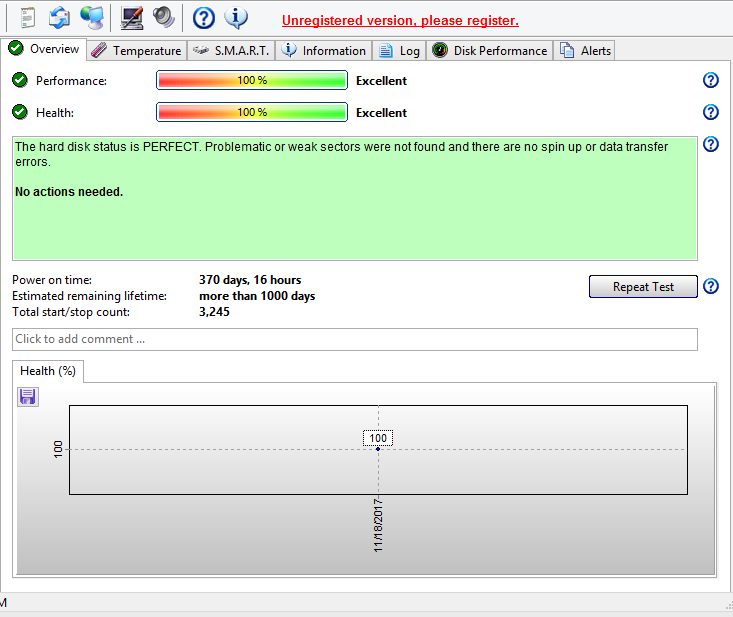Open the S.M.A.R.T. tab
733x617 pixels.
[x=231, y=50]
